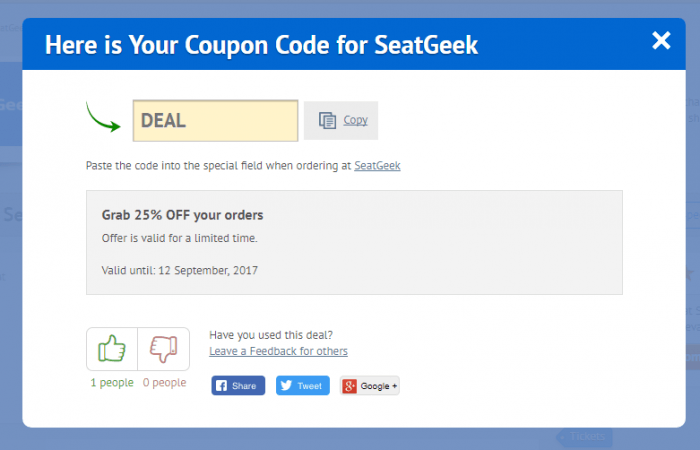Open the SeatGeek link in paste instructions
This screenshot has height=450, width=700.
(x=377, y=166)
